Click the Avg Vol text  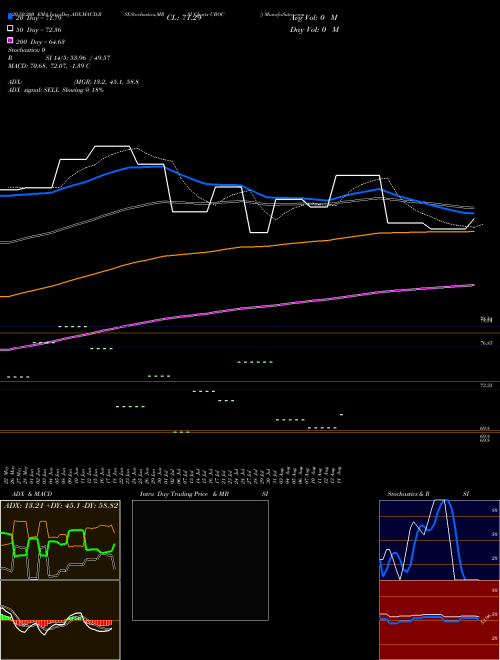(314, 18)
